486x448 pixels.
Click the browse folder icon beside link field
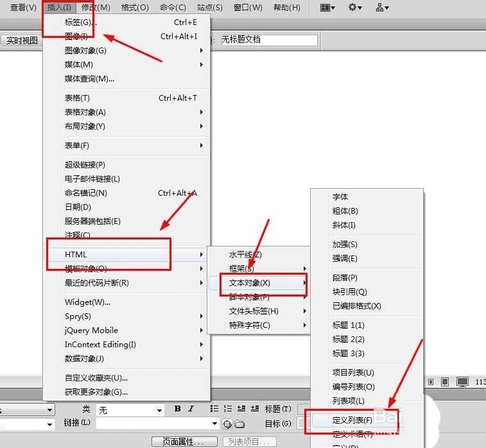pyautogui.click(x=239, y=424)
